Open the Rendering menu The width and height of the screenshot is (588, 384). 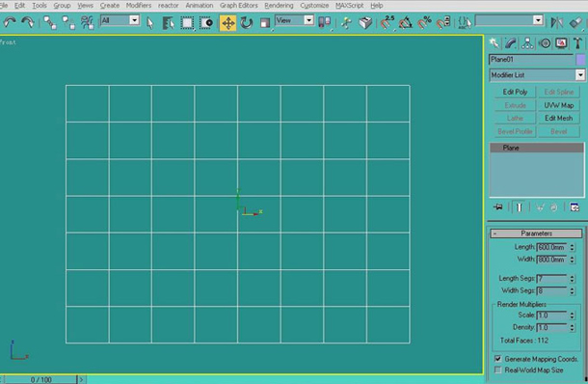(x=279, y=5)
